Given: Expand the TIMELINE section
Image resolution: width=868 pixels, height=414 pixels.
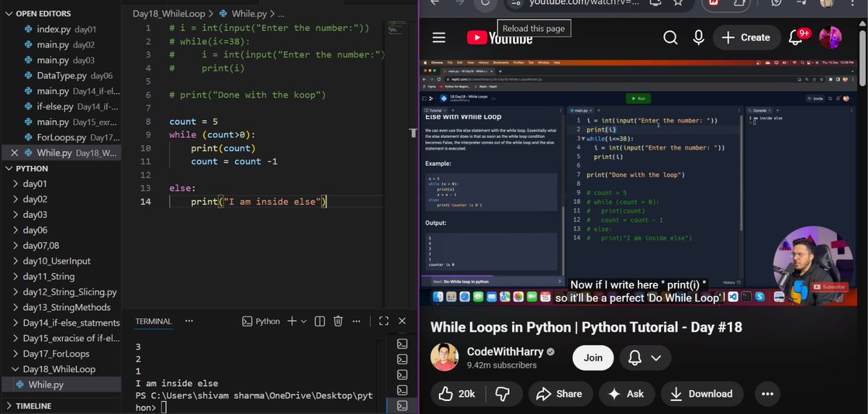Looking at the screenshot, I should click(34, 406).
